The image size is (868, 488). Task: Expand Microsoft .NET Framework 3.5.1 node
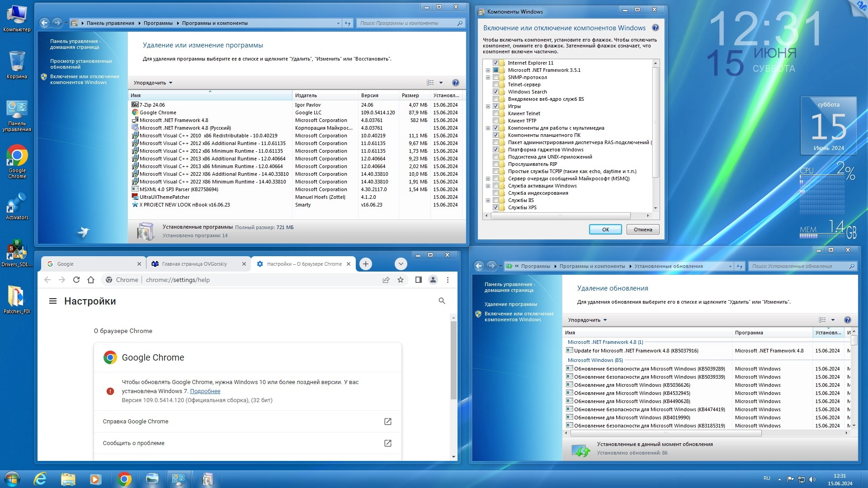pos(488,70)
